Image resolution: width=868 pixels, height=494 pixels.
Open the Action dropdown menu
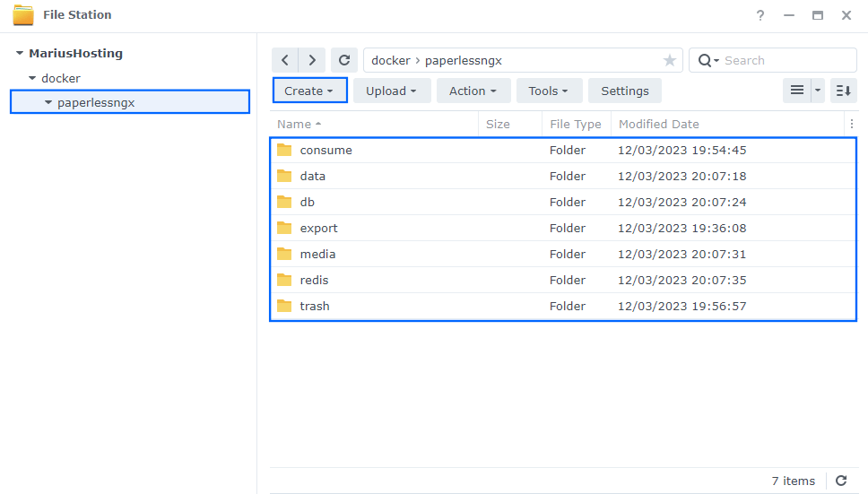(x=473, y=91)
